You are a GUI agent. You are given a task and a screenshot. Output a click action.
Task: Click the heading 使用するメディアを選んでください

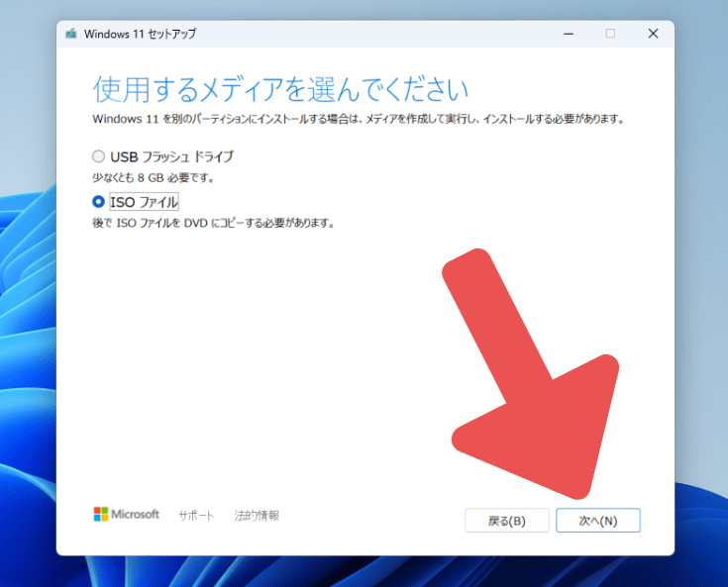(x=280, y=89)
